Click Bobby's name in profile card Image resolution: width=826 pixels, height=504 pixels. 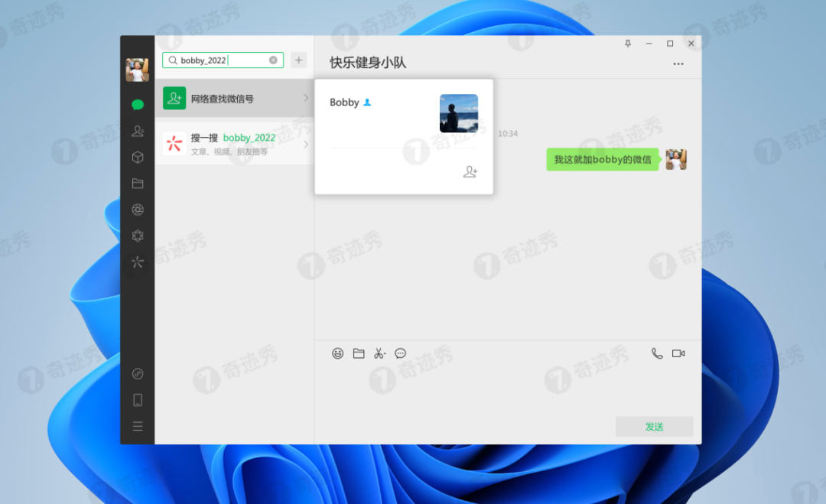[344, 102]
